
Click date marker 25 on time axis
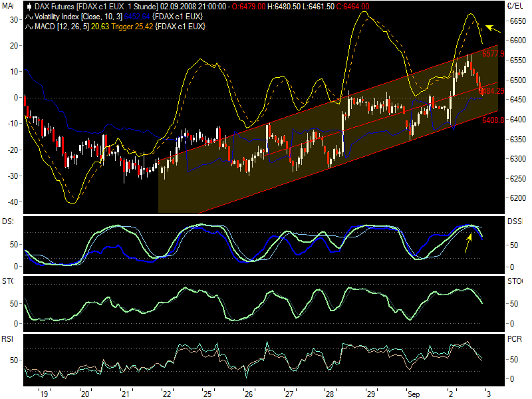tap(207, 394)
